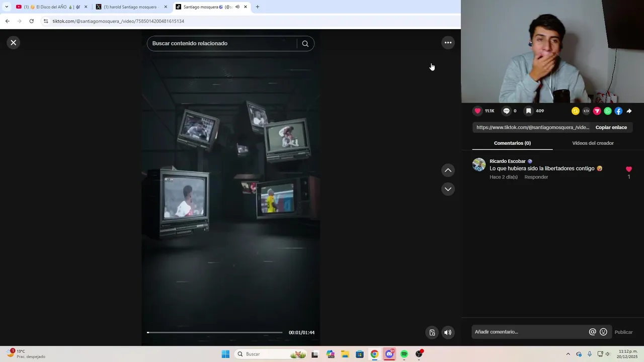Image resolution: width=644 pixels, height=362 pixels.
Task: Seek on the video progress bar
Action: tap(215, 332)
